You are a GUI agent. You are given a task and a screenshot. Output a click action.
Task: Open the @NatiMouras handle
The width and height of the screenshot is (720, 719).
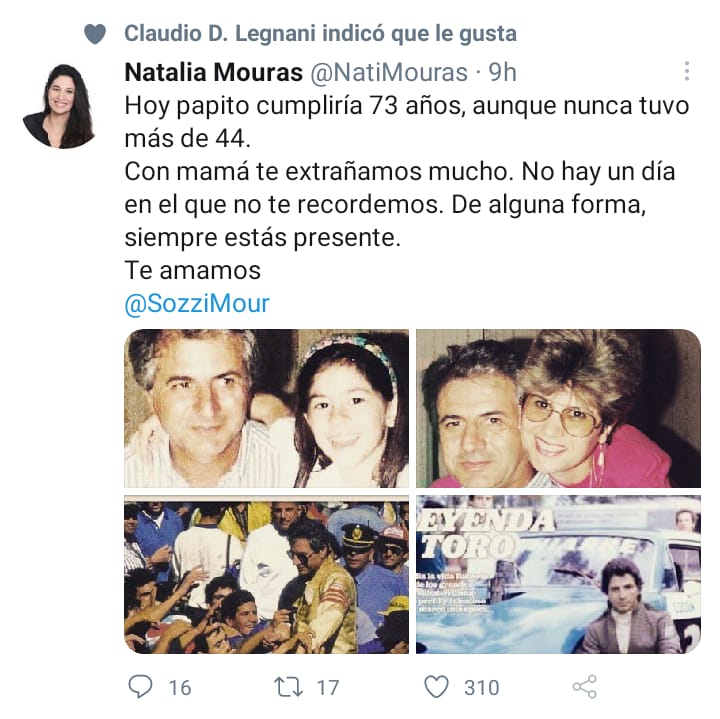tap(389, 73)
